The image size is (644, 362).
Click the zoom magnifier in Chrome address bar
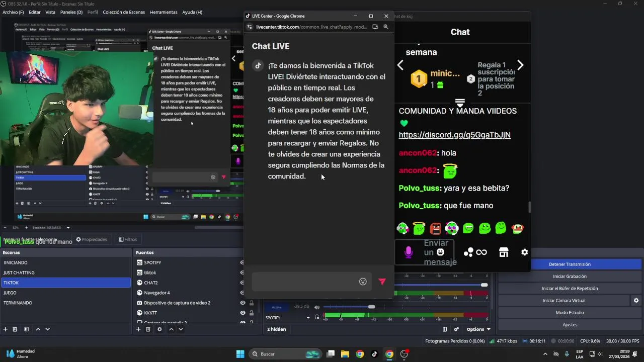click(386, 27)
